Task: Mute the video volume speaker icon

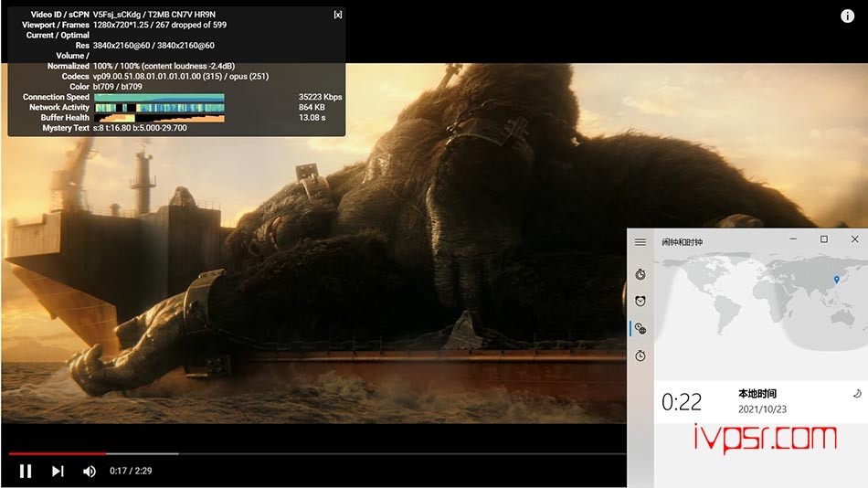Action: click(90, 471)
